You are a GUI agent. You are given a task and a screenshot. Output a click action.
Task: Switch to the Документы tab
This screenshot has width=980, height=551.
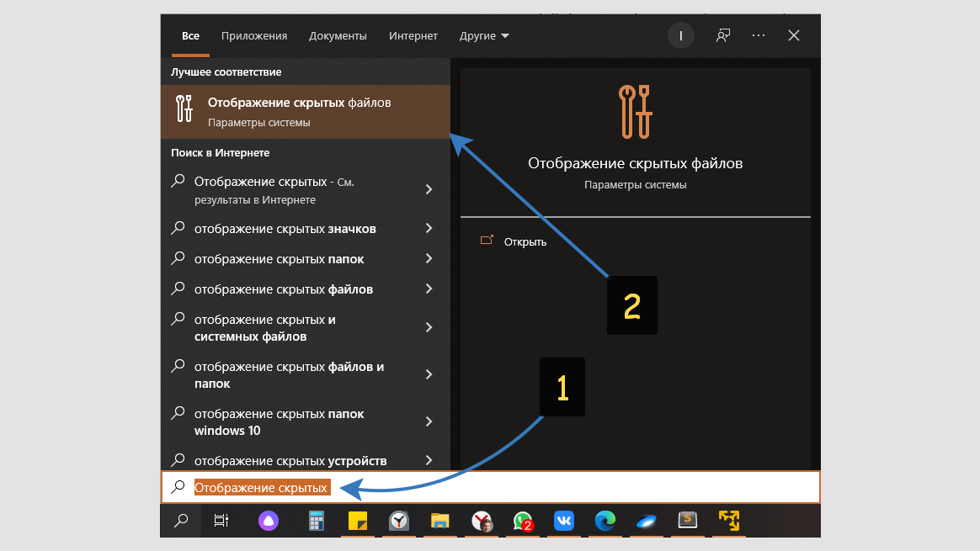(x=338, y=35)
